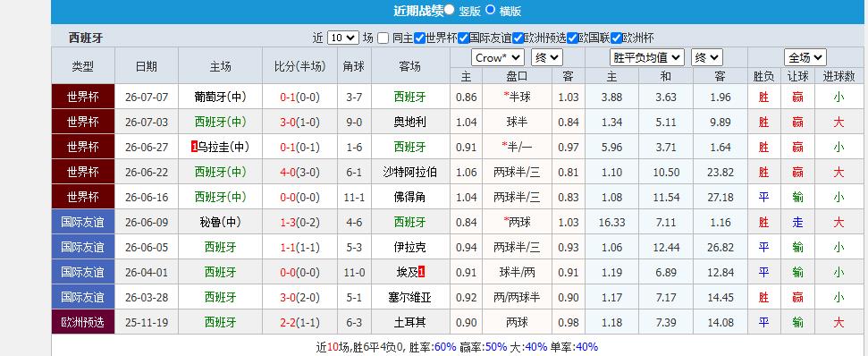Open the 塞尔维亚 team link
The image size is (868, 356).
409,297
